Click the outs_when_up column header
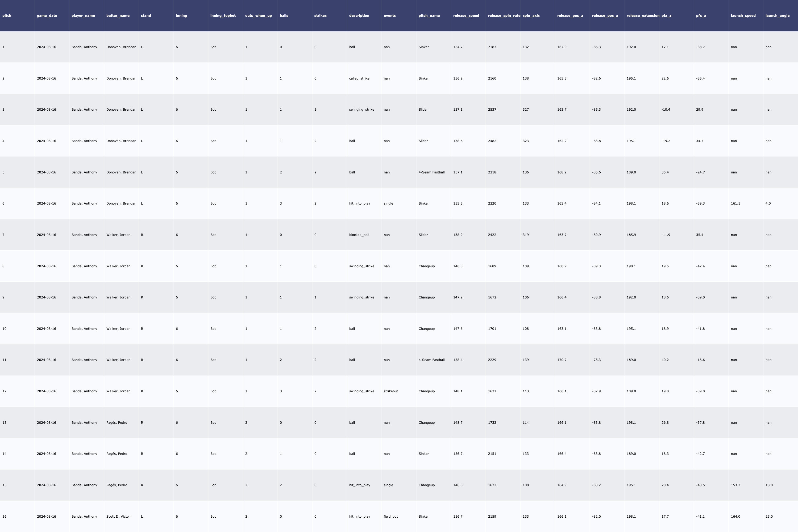This screenshot has width=798, height=532. [x=258, y=16]
